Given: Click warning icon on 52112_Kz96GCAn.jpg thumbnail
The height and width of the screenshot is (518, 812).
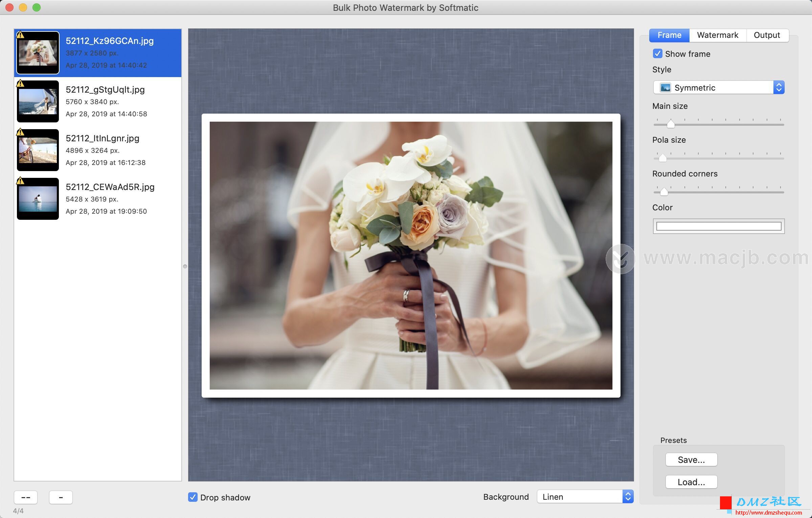Looking at the screenshot, I should pyautogui.click(x=20, y=35).
